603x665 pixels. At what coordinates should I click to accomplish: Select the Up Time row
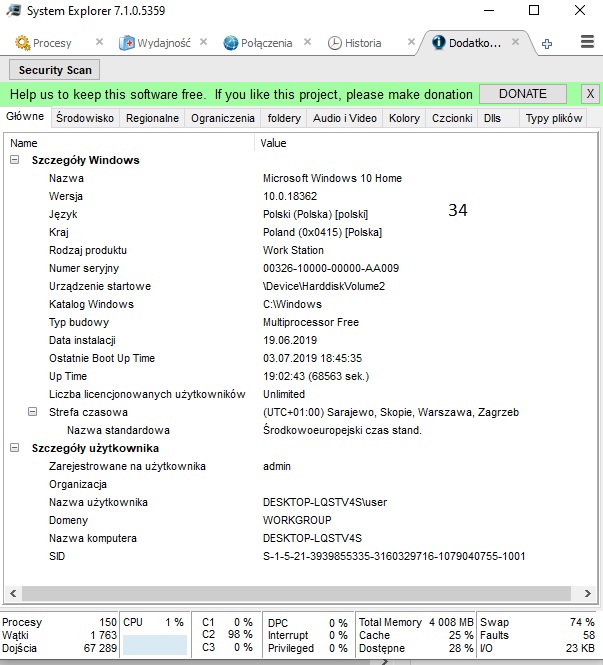(x=300, y=376)
